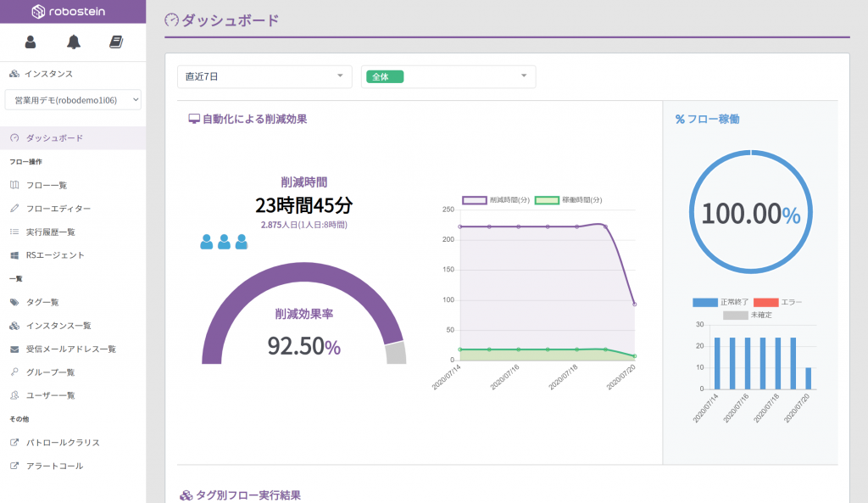
Task: Open グループ一覧 link
Action: [x=73, y=372]
